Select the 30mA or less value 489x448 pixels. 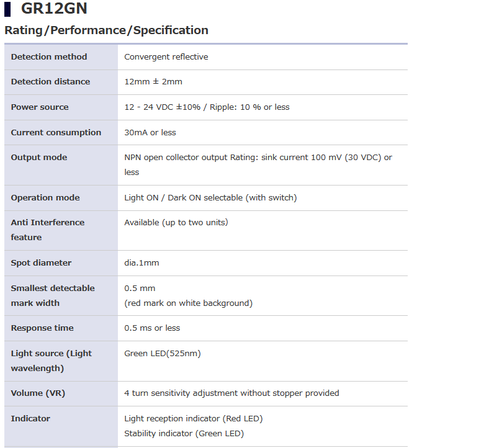point(150,133)
